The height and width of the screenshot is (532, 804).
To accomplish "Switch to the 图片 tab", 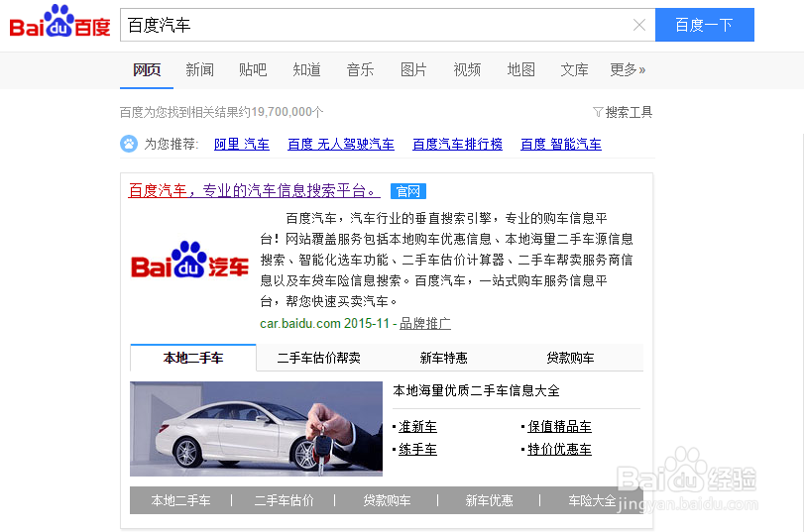I will (x=413, y=69).
